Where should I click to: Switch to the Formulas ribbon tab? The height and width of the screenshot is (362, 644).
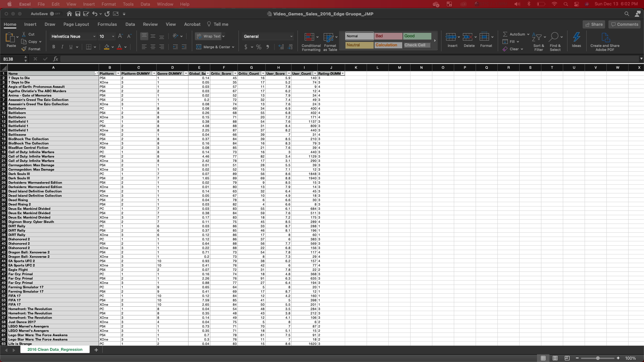tap(107, 24)
